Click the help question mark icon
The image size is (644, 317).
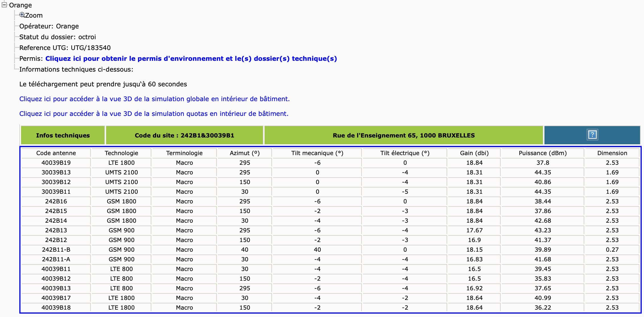pyautogui.click(x=592, y=135)
